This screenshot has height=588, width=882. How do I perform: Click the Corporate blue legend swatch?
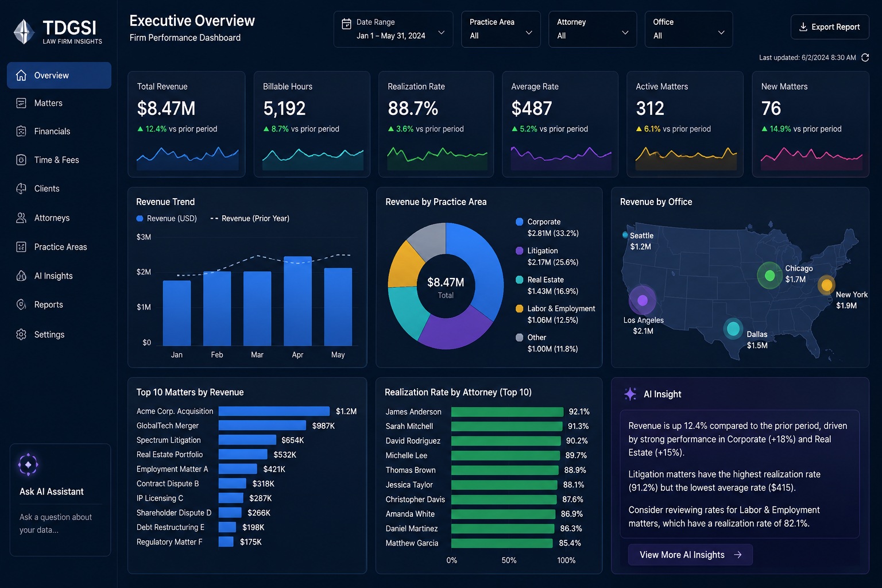click(520, 222)
